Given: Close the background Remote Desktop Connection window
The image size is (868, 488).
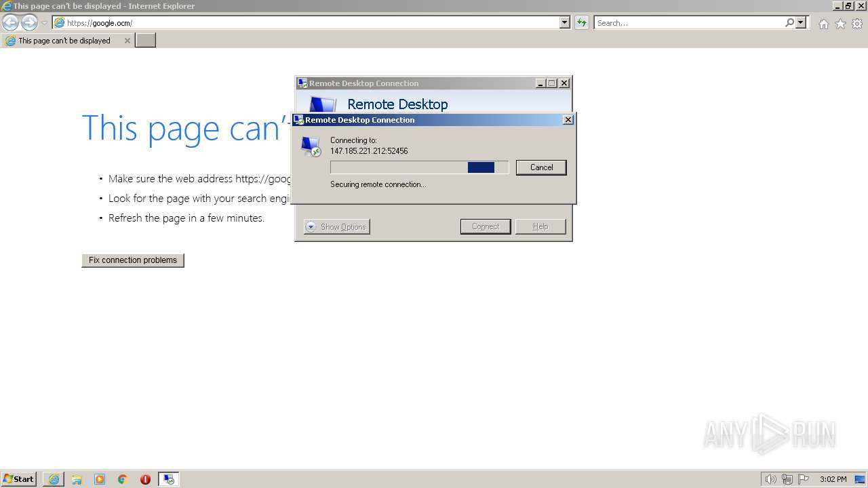Looking at the screenshot, I should [564, 83].
